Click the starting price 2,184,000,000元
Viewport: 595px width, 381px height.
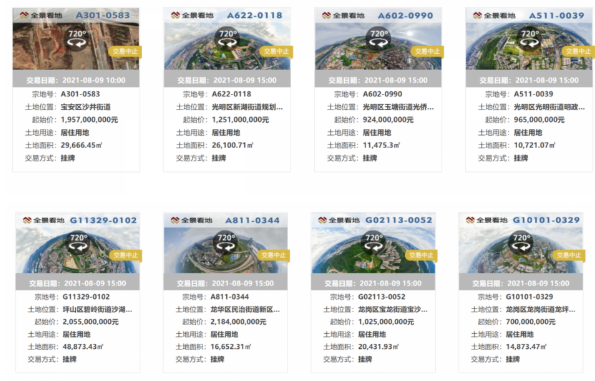pyautogui.click(x=238, y=322)
